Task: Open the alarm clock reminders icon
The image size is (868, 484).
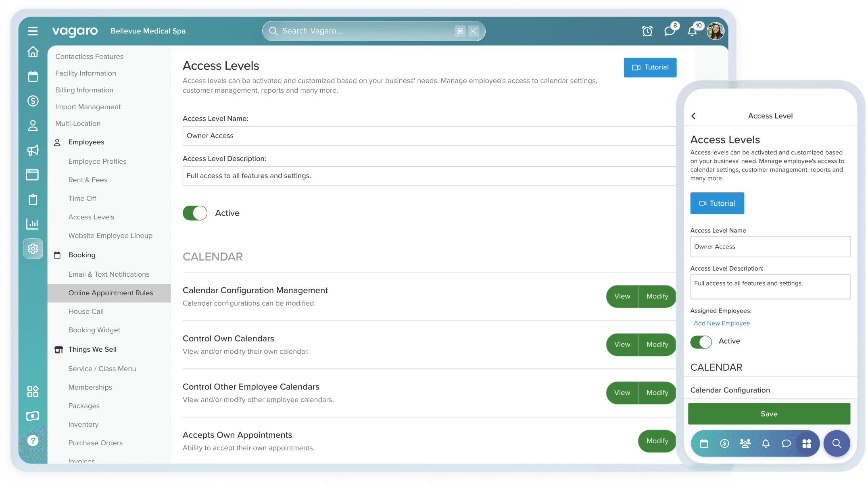Action: point(647,31)
